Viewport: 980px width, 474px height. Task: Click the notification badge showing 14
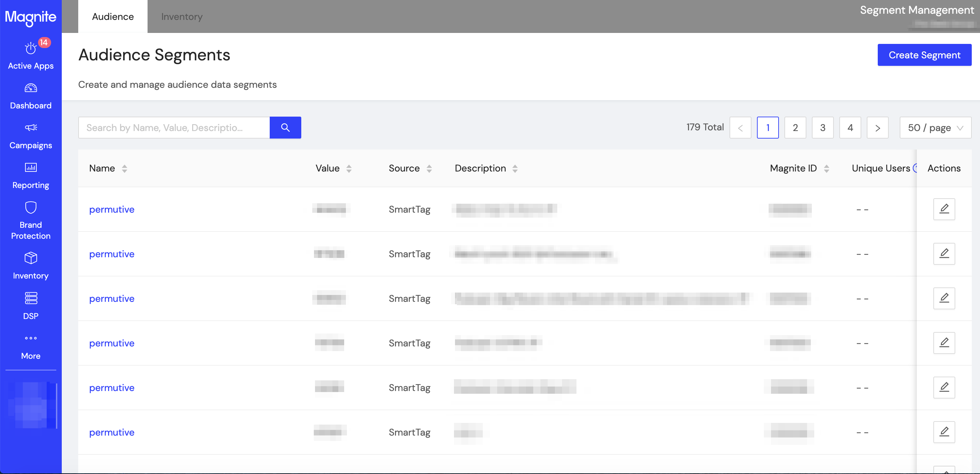point(44,43)
